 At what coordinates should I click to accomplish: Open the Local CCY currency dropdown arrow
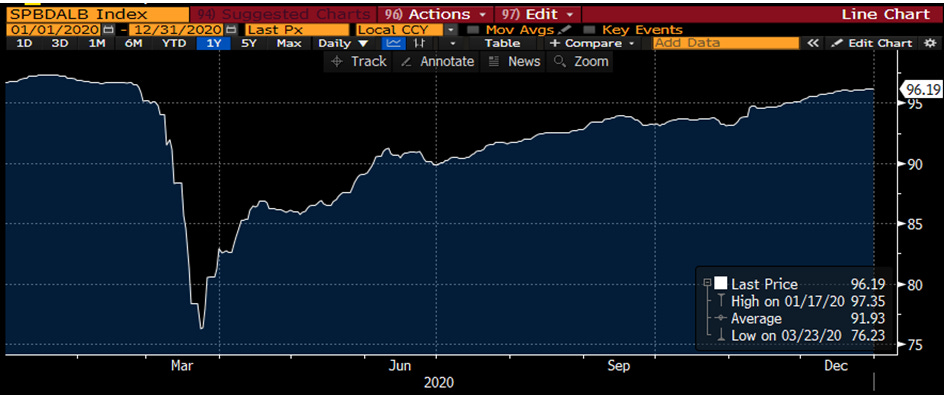[451, 30]
